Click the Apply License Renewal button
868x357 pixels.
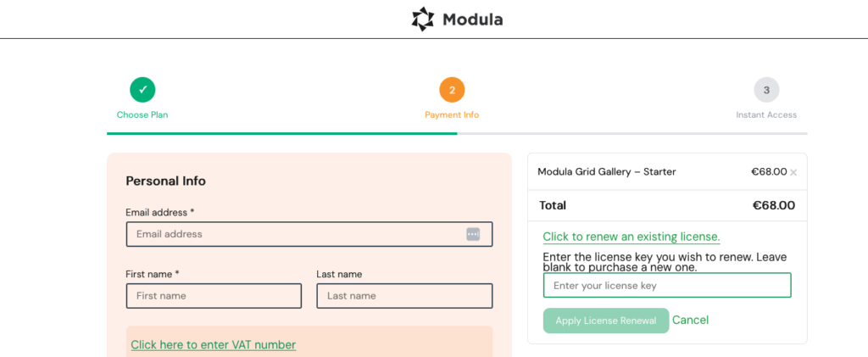(x=605, y=321)
